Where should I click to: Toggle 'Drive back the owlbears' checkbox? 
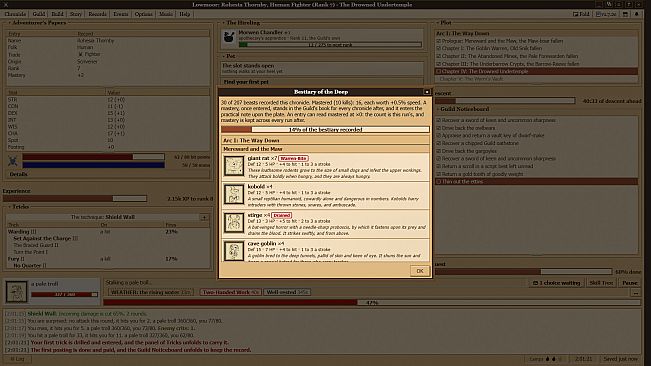coord(438,128)
